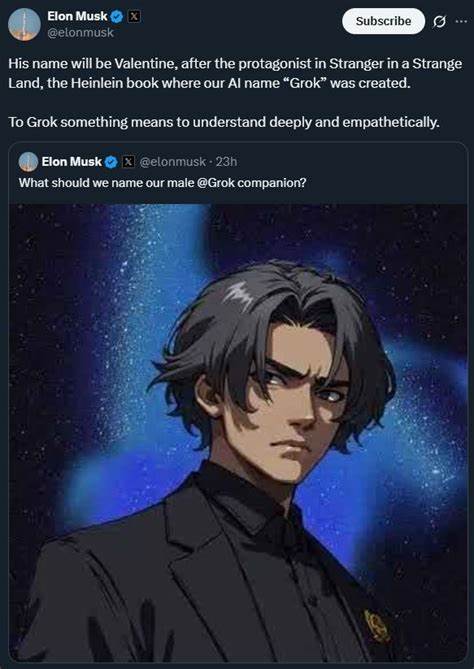Open the anime companion image in the quoted tweet

point(238,432)
